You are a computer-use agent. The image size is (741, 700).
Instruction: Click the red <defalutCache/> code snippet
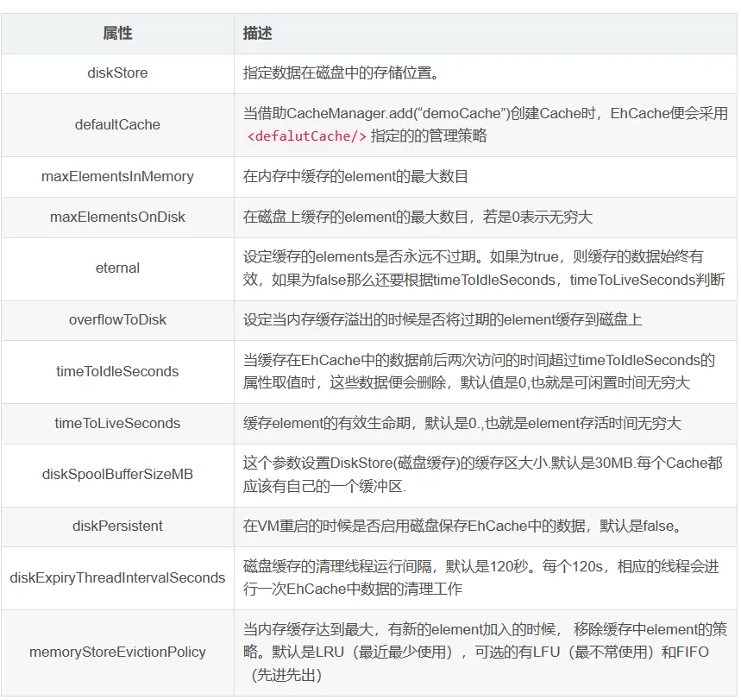point(307,136)
